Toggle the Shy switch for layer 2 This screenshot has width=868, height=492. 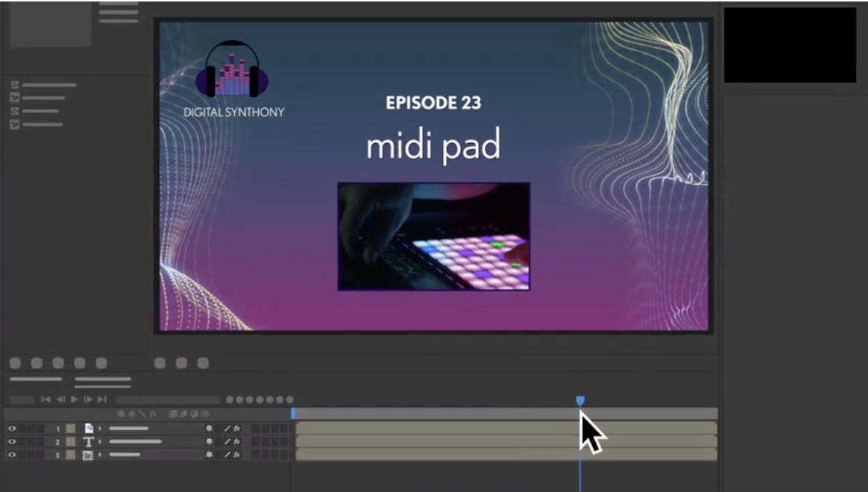210,442
